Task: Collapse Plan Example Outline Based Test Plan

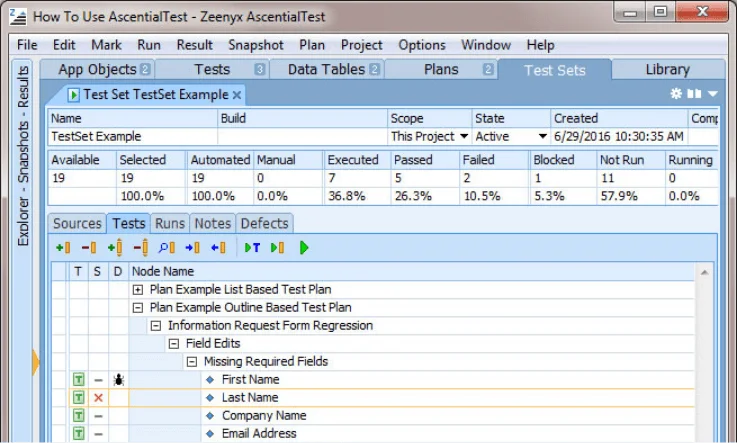Action: click(x=138, y=308)
